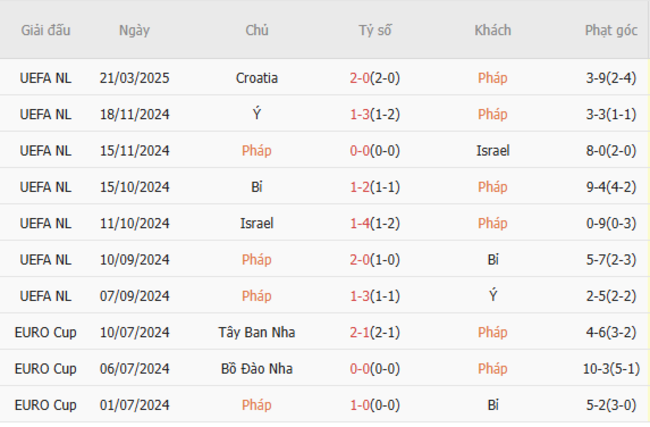Open away team Israel on 15/11/2024 row
This screenshot has height=427, width=650.
tap(493, 150)
